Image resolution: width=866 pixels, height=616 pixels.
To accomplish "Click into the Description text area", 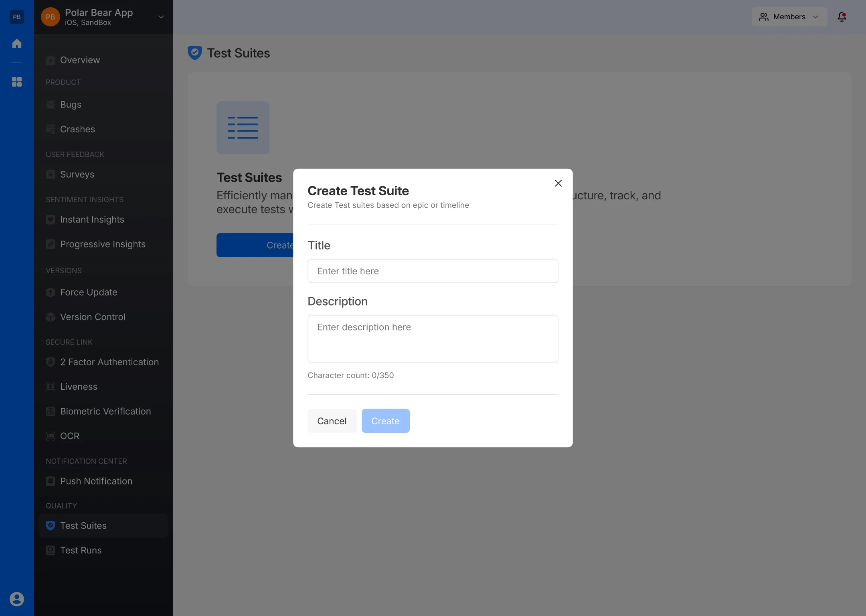I will (x=433, y=339).
